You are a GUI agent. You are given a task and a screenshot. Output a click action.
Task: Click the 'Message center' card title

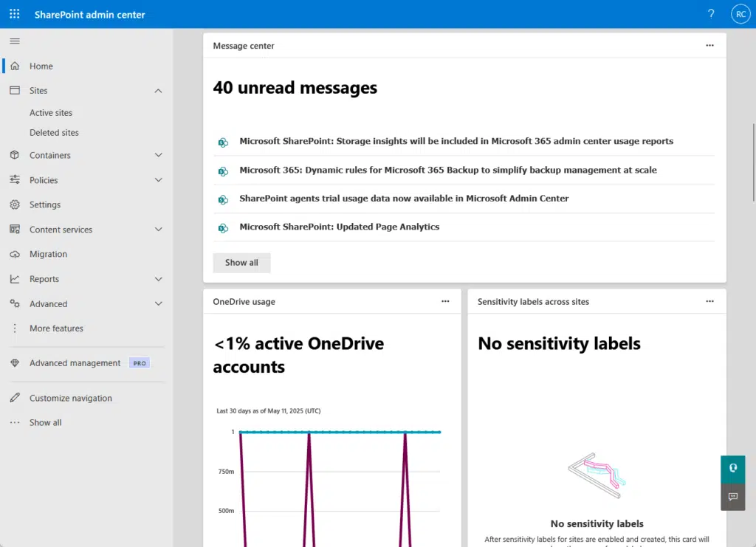pos(244,46)
